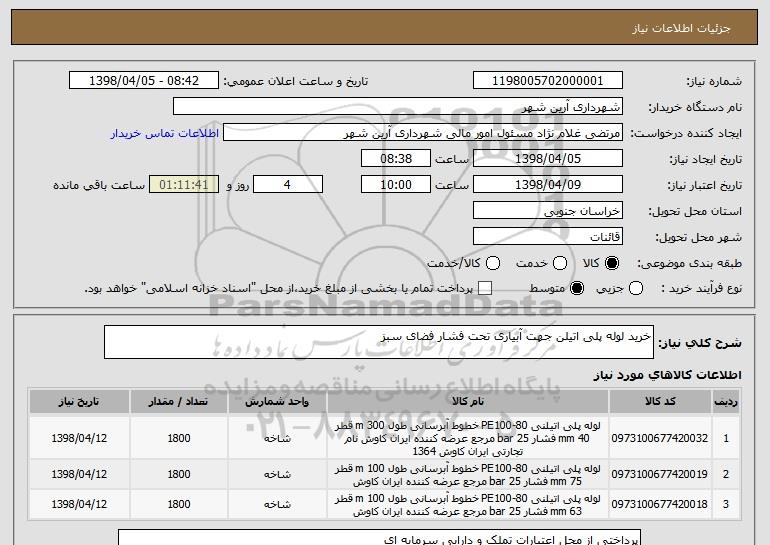Click the تاریخ نیاز column header
The width and height of the screenshot is (770, 545).
79,402
